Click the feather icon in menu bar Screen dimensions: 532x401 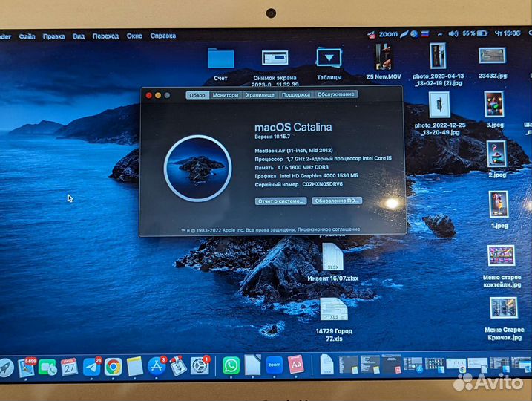pos(404,34)
